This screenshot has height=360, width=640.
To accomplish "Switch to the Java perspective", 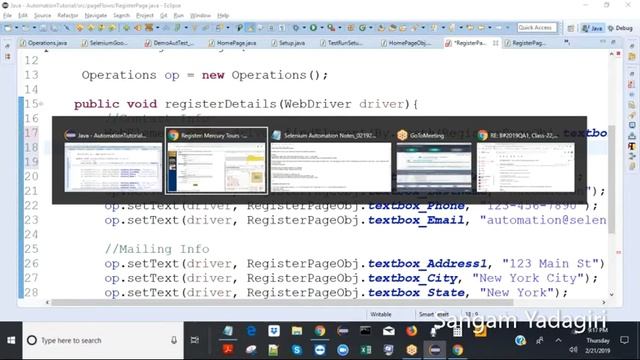I will coord(593,28).
